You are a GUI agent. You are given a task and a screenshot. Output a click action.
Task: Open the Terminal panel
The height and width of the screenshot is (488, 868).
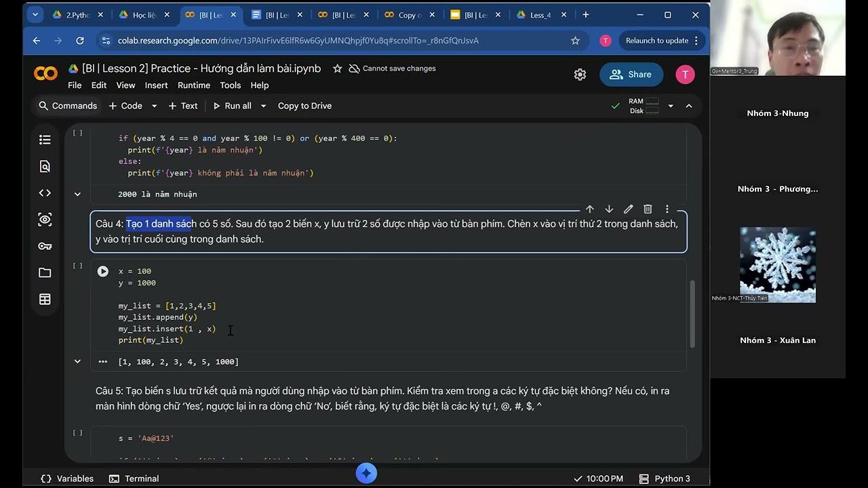coord(134,479)
